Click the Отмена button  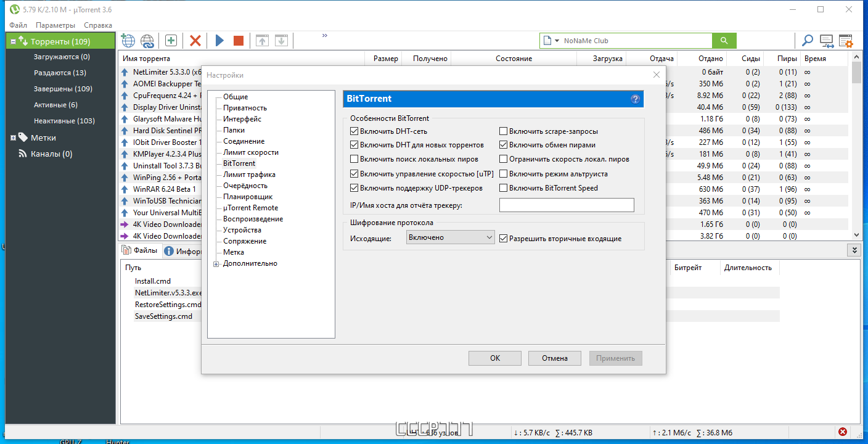point(555,358)
